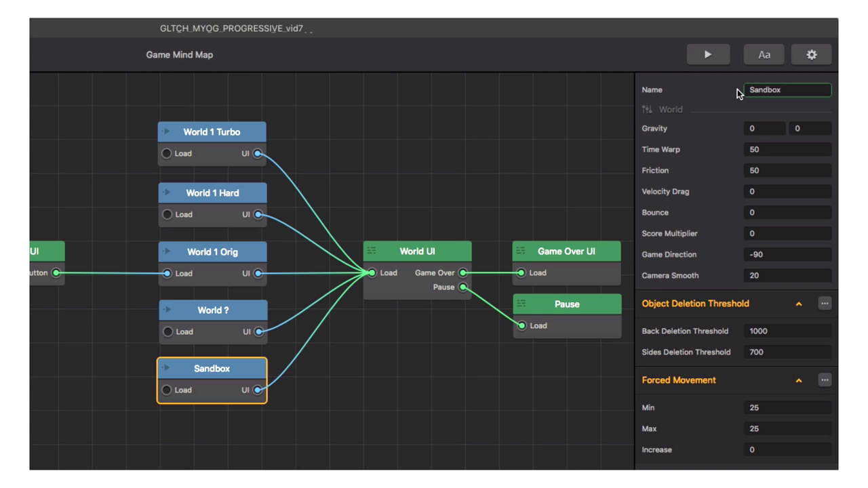The height and width of the screenshot is (488, 868).
Task: Click the World 1 Hard UI port
Action: (258, 215)
